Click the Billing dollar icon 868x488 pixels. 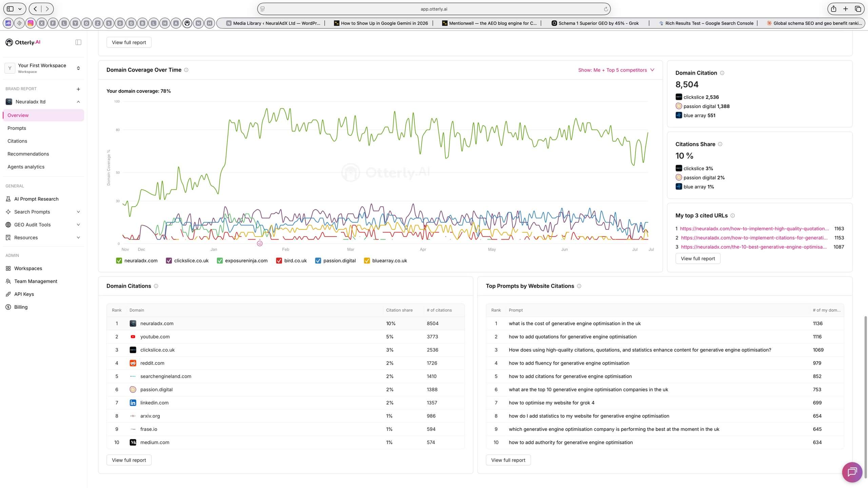(x=8, y=307)
